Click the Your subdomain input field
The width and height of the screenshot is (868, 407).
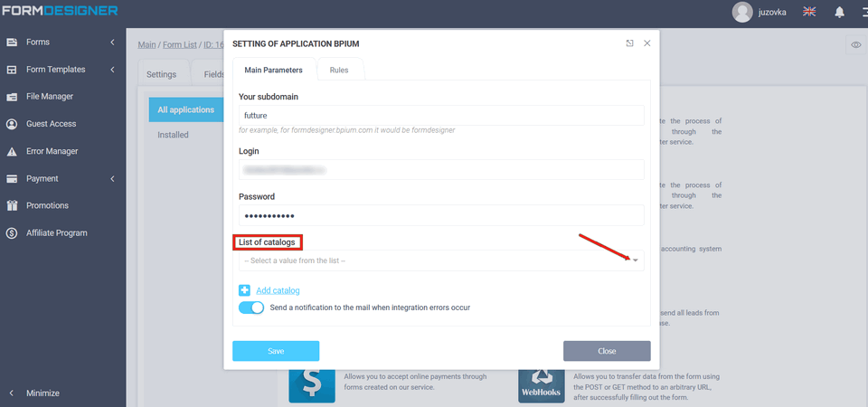coord(441,115)
